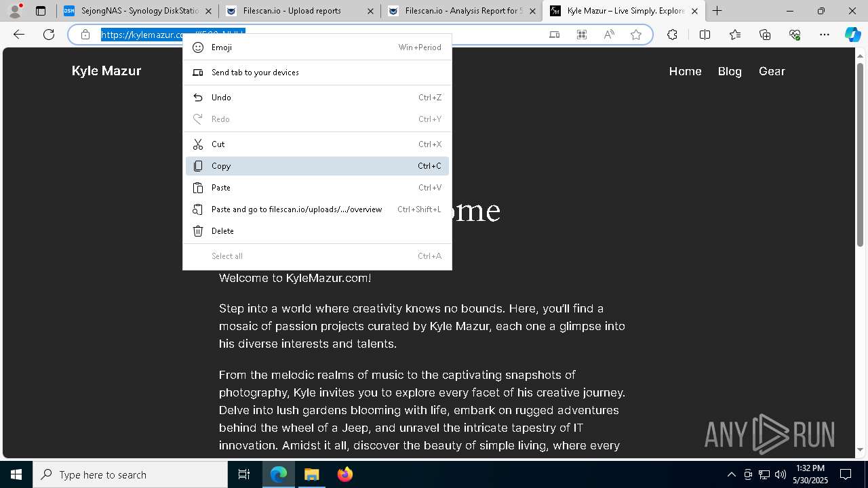Go back with the back arrow

[x=19, y=35]
